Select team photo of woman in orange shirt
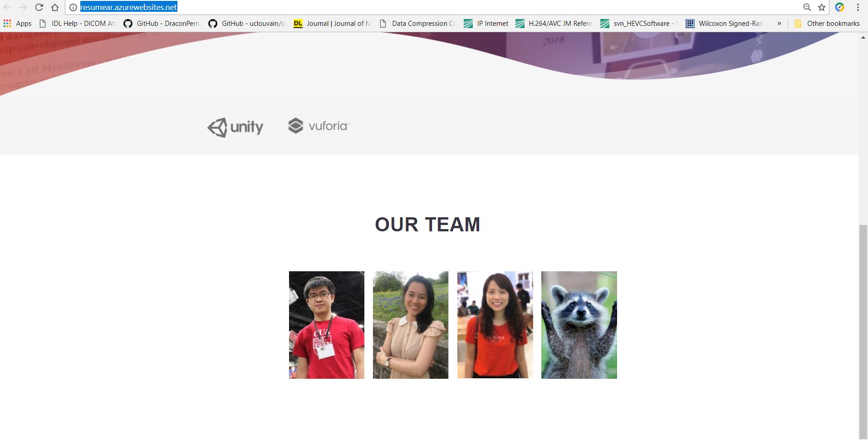The width and height of the screenshot is (868, 440). coord(495,325)
